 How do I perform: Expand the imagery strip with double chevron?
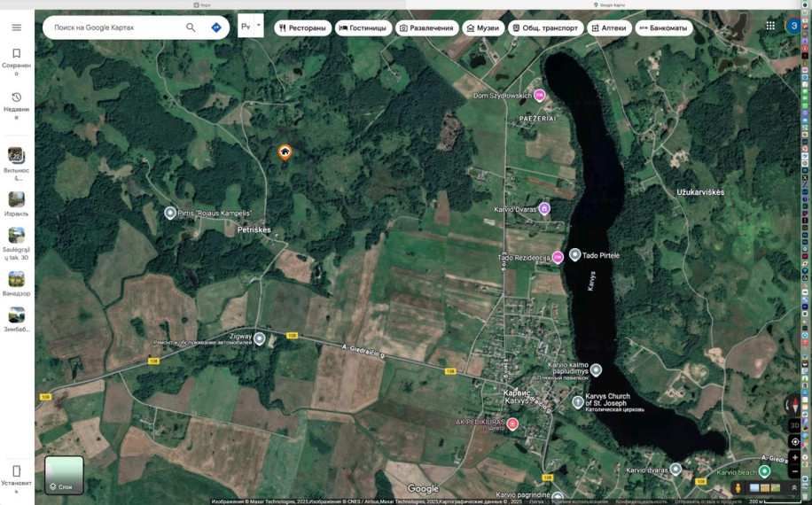pos(794,487)
